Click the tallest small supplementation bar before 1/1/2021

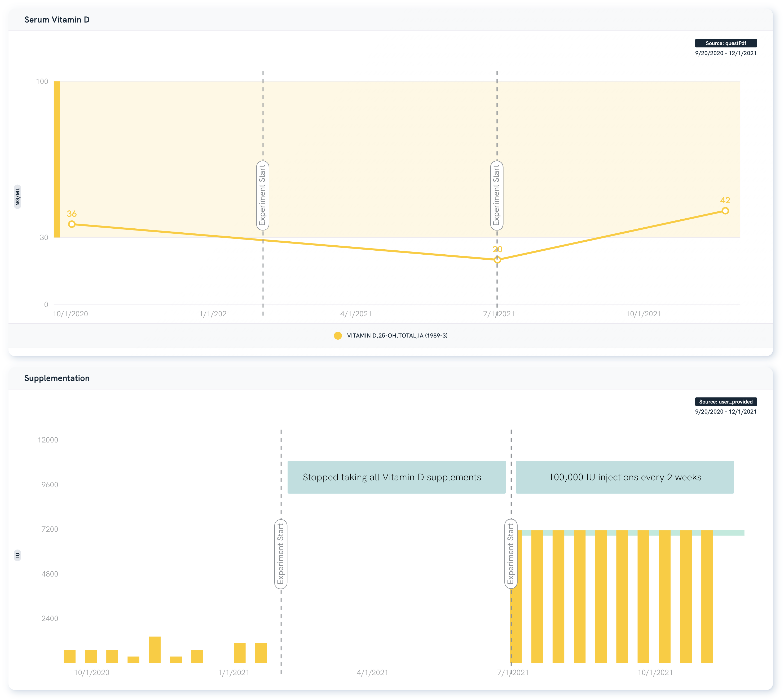click(155, 650)
